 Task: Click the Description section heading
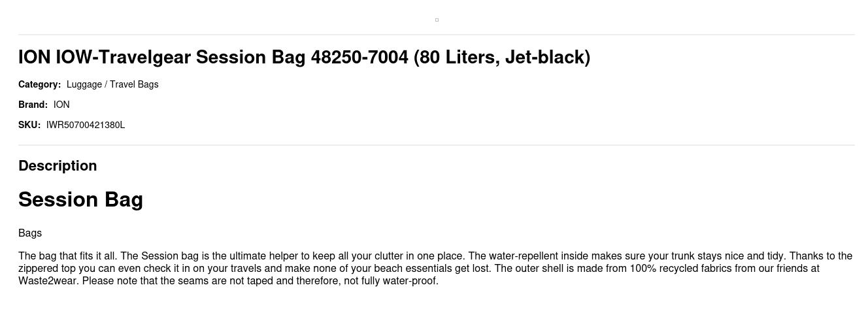tap(58, 166)
